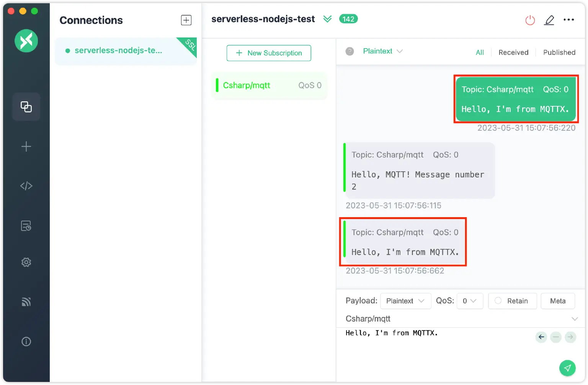Edit the connection with the pencil icon
This screenshot has height=385, width=588.
(x=549, y=20)
